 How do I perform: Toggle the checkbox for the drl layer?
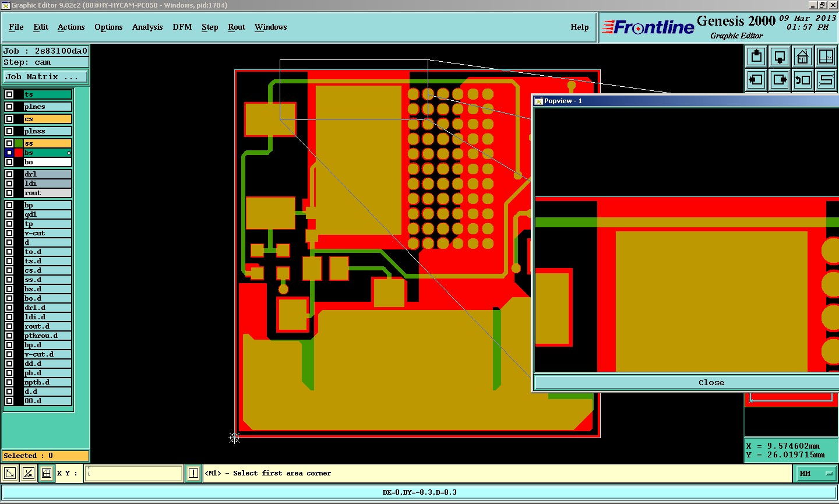pyautogui.click(x=9, y=174)
